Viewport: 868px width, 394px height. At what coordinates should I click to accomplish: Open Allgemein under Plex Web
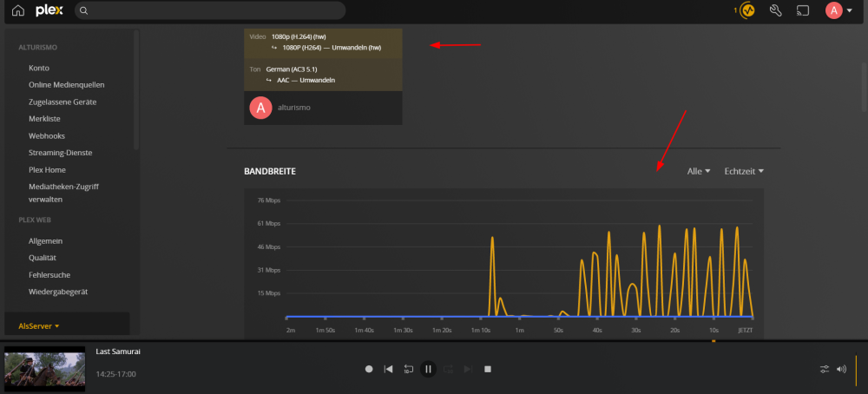(x=45, y=240)
